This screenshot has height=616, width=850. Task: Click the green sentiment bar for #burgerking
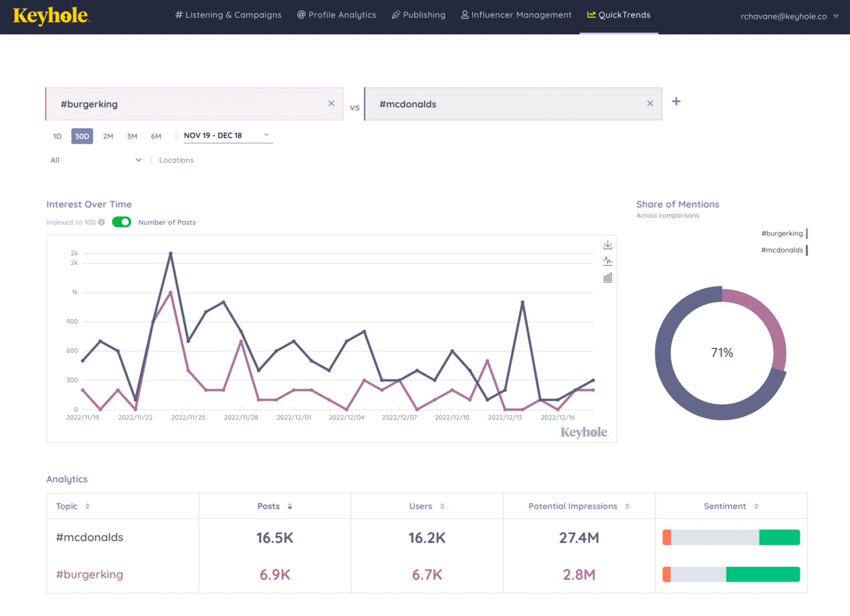click(762, 574)
